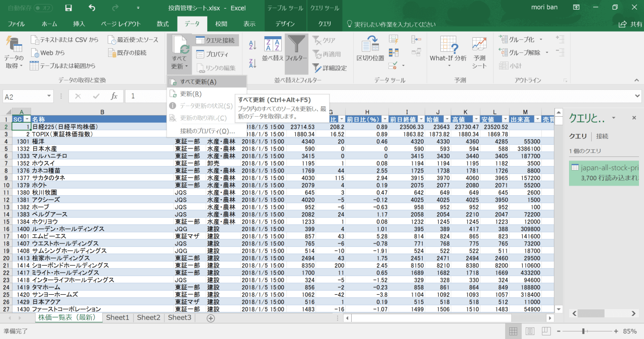
Task: Open filter dropdown on SC column header
Action: pos(27,120)
